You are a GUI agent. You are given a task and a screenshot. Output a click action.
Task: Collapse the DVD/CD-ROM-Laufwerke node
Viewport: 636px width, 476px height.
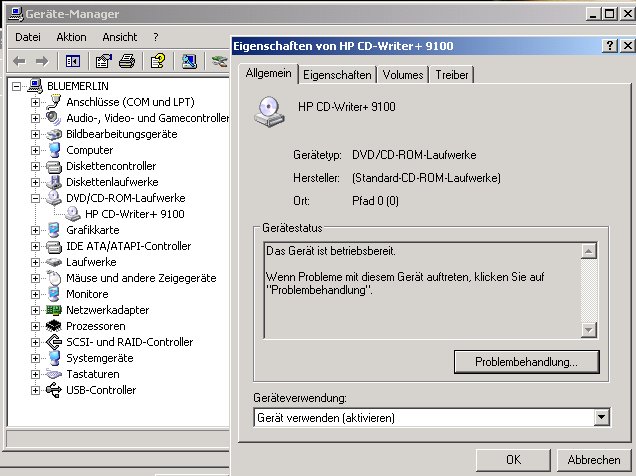coord(35,198)
